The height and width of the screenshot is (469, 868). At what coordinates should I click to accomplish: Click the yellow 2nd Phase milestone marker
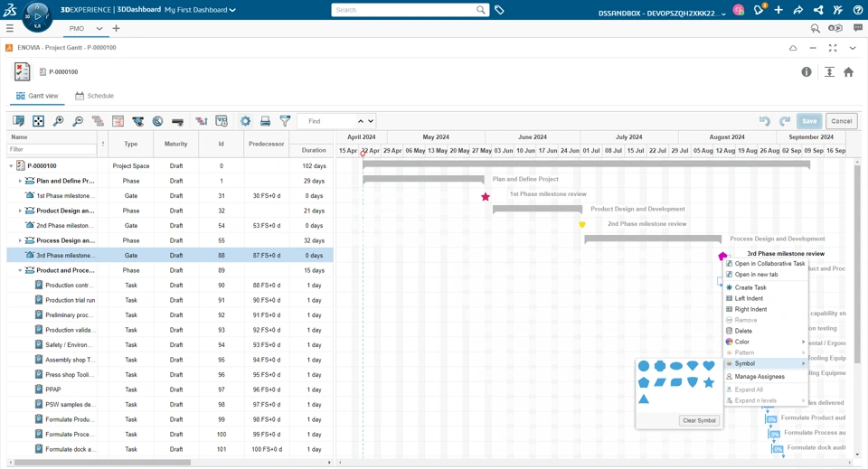click(x=581, y=224)
